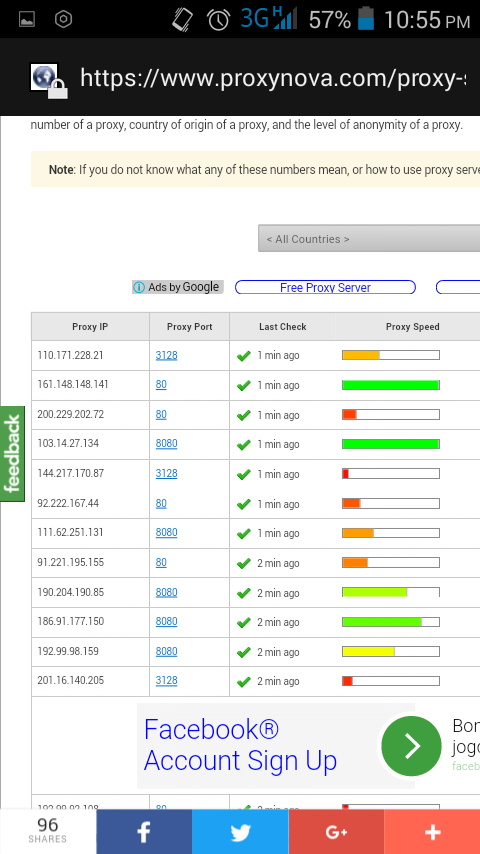Click port 8080 for 192.99.98.159

[x=166, y=651]
